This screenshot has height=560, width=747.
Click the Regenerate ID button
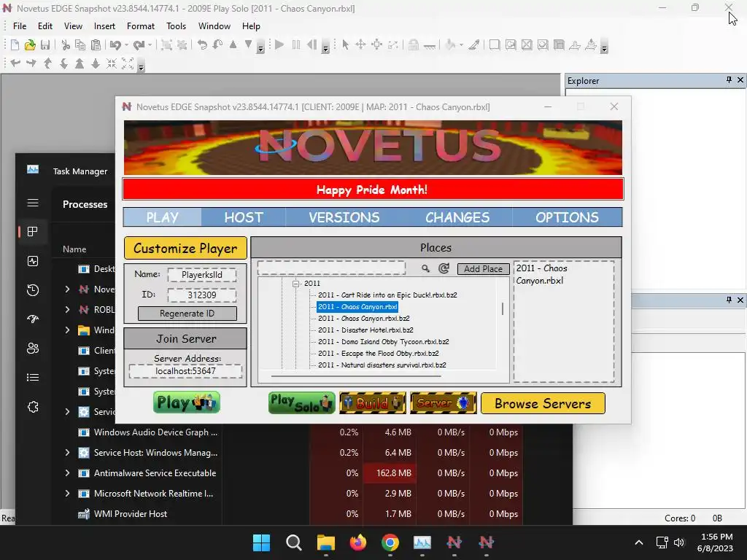pyautogui.click(x=187, y=314)
